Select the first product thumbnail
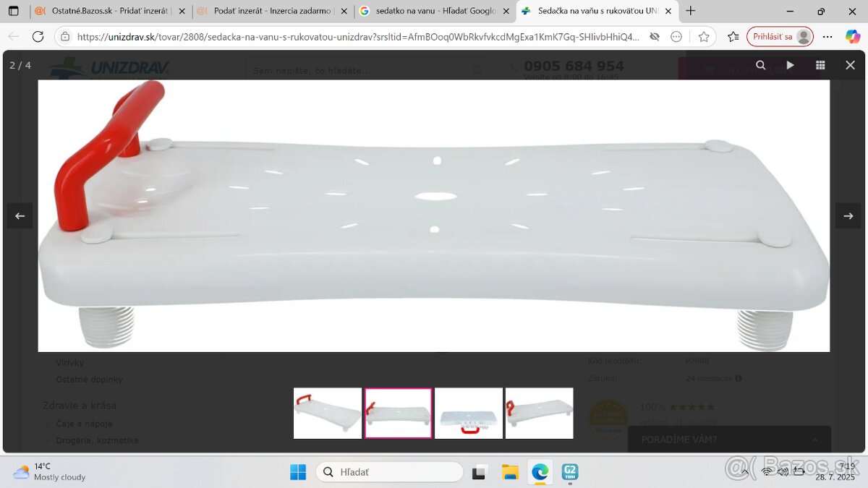The width and height of the screenshot is (868, 488). coord(327,414)
